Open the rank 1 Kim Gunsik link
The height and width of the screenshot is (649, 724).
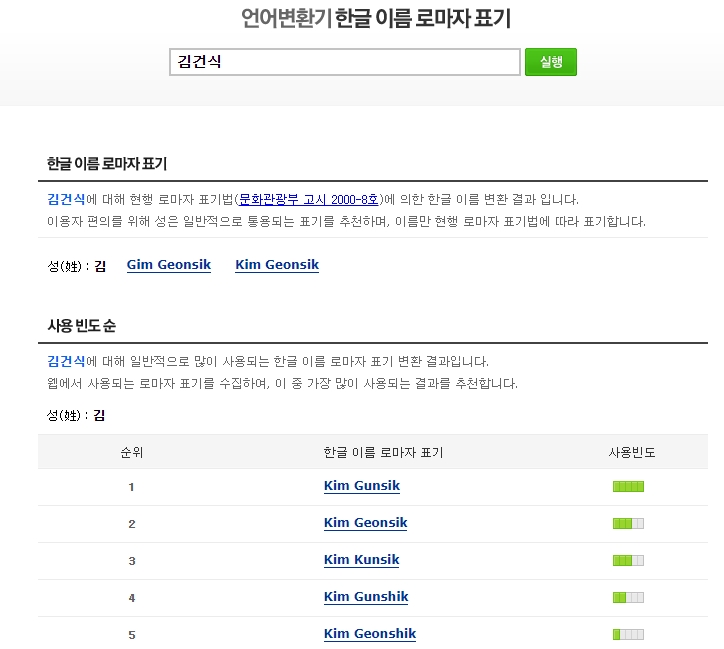[x=362, y=486]
